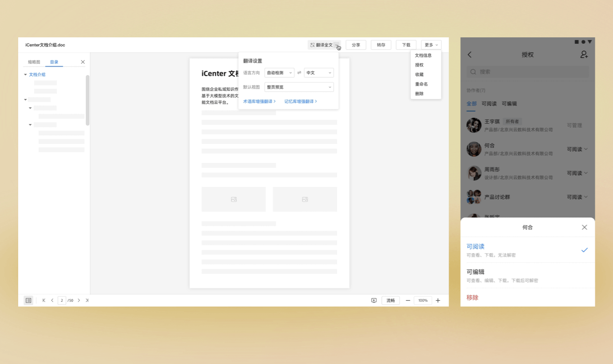Click the iCenter文档介绍.doc file title
The image size is (613, 364).
coord(45,45)
